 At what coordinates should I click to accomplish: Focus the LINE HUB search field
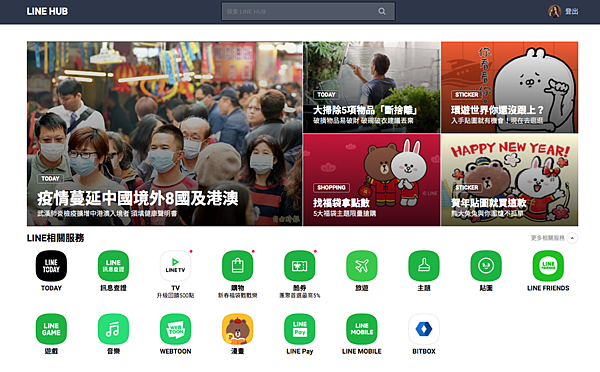[x=308, y=11]
